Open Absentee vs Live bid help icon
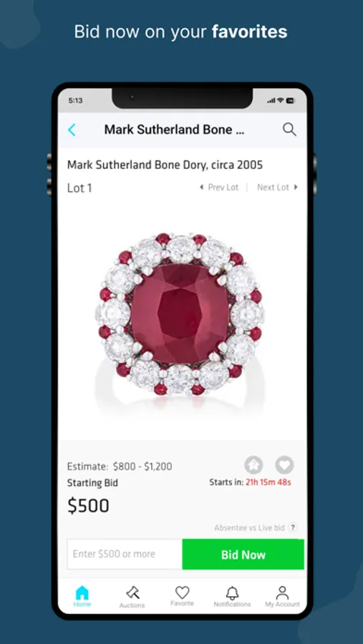Viewport: 363px width, 644px height. point(293,527)
